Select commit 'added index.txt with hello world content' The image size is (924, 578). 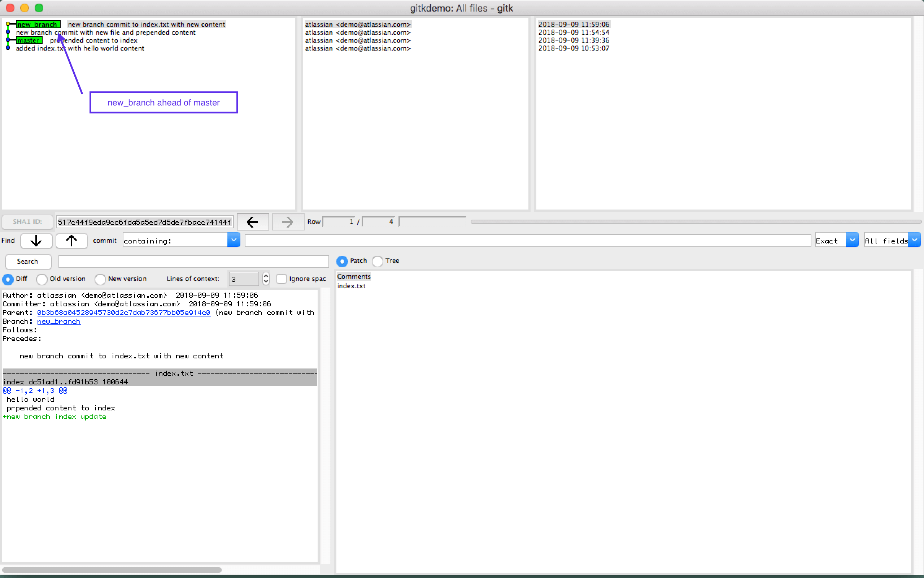point(80,48)
